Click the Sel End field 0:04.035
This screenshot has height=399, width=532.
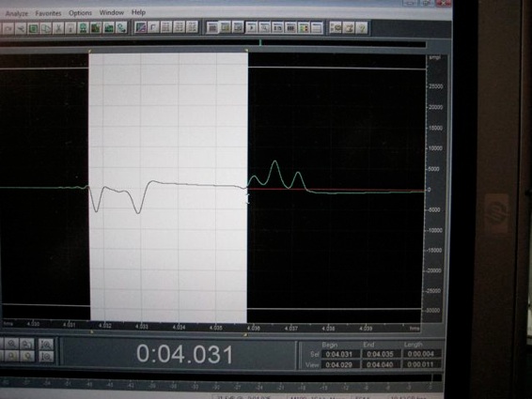pyautogui.click(x=380, y=354)
